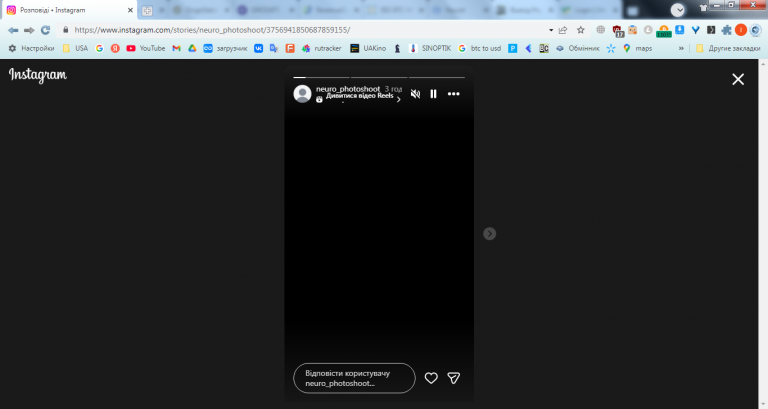Like the story with the heart icon

pyautogui.click(x=431, y=378)
